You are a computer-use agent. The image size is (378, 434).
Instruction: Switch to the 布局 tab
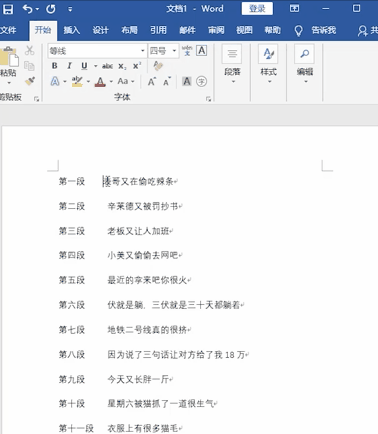point(129,30)
